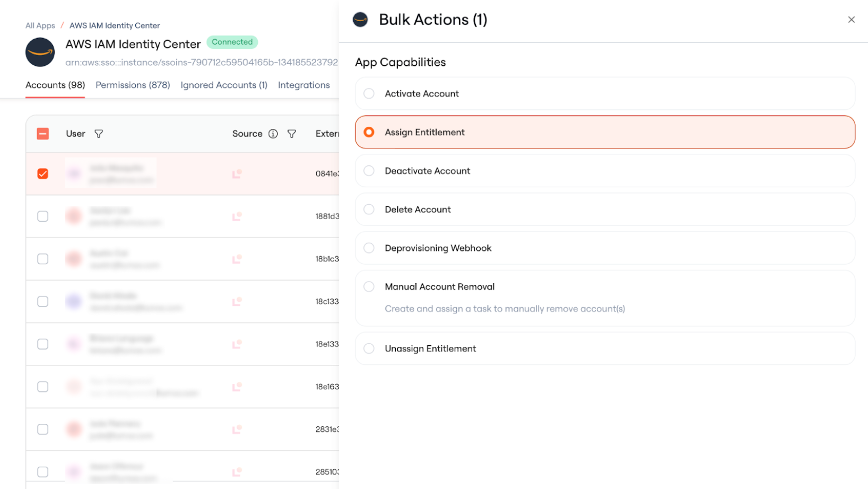
Task: Select Manual Account Removal option
Action: coord(369,287)
